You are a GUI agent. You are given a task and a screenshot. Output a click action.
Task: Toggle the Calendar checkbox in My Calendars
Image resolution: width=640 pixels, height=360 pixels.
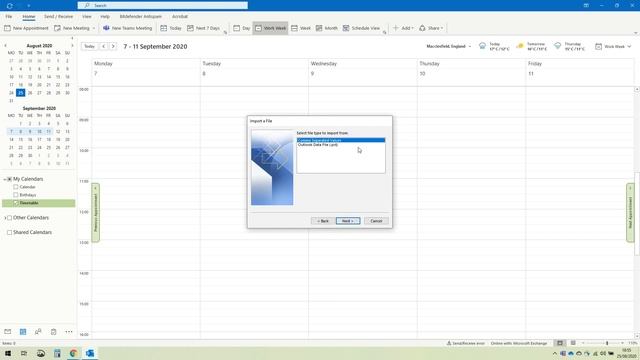16,187
